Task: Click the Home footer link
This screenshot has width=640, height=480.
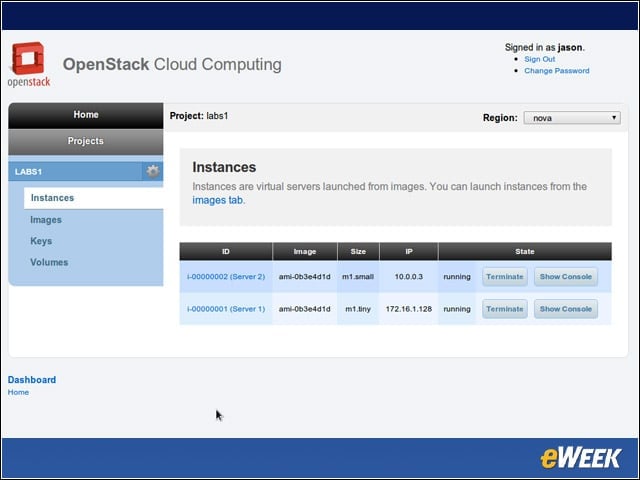Action: (x=18, y=392)
